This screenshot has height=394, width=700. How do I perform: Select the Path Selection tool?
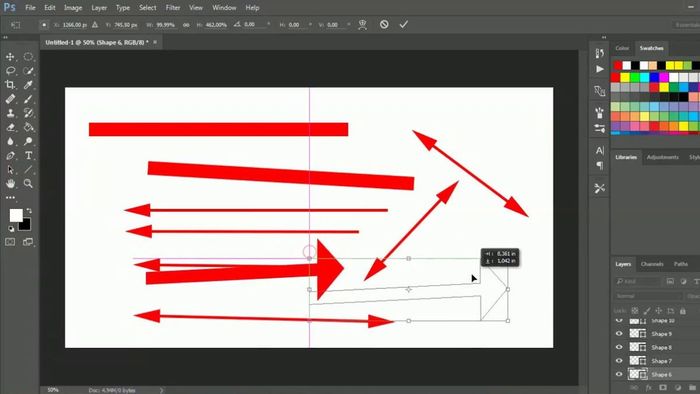10,170
